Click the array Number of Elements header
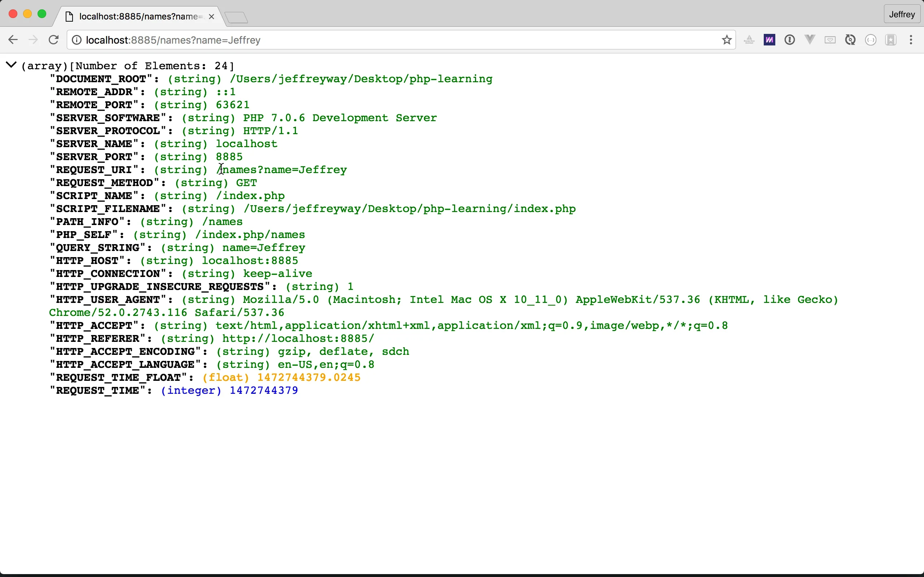Image resolution: width=924 pixels, height=577 pixels. coord(127,66)
